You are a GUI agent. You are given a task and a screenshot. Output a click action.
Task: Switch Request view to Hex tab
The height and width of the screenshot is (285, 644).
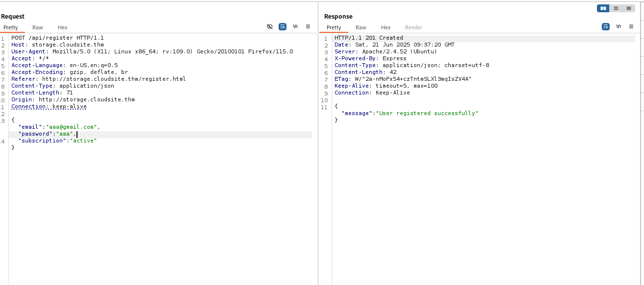pos(62,28)
